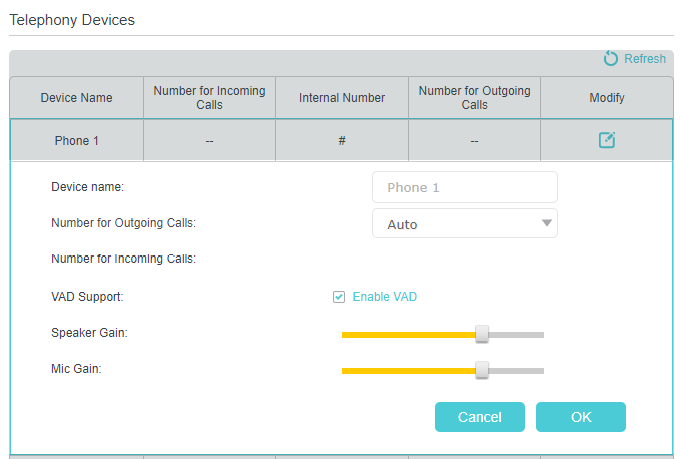Click the arrow on the Auto dropdown

pyautogui.click(x=546, y=224)
